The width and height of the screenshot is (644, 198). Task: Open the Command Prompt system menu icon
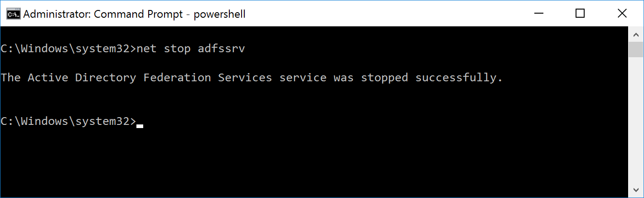13,14
